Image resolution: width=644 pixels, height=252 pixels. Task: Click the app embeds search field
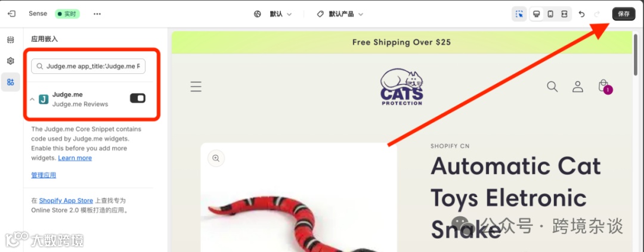tap(88, 66)
